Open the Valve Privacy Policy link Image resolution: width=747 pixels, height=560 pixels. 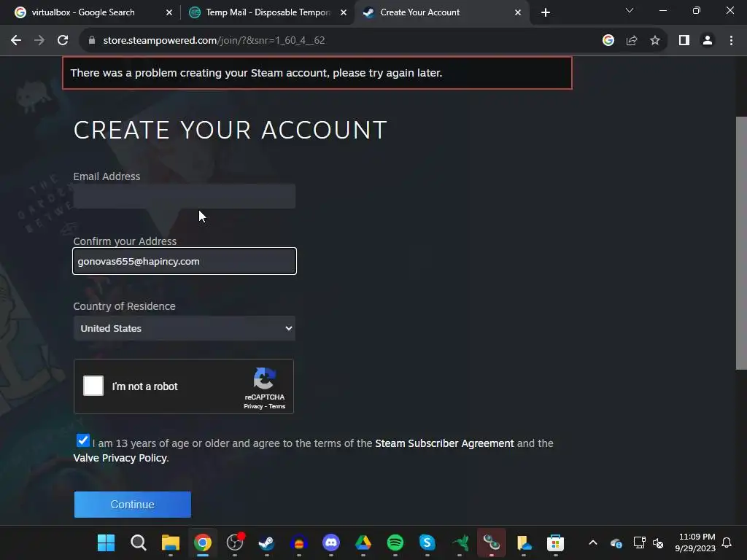tap(120, 458)
